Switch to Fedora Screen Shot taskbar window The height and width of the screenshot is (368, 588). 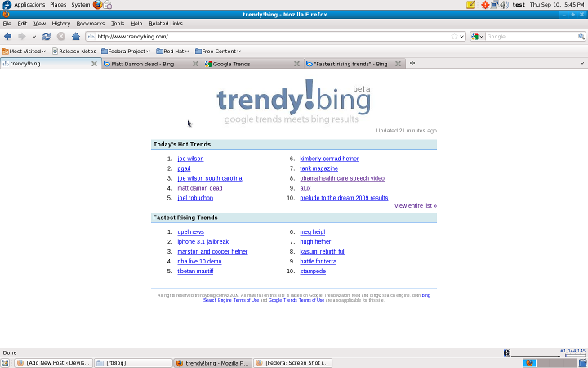[292, 363]
